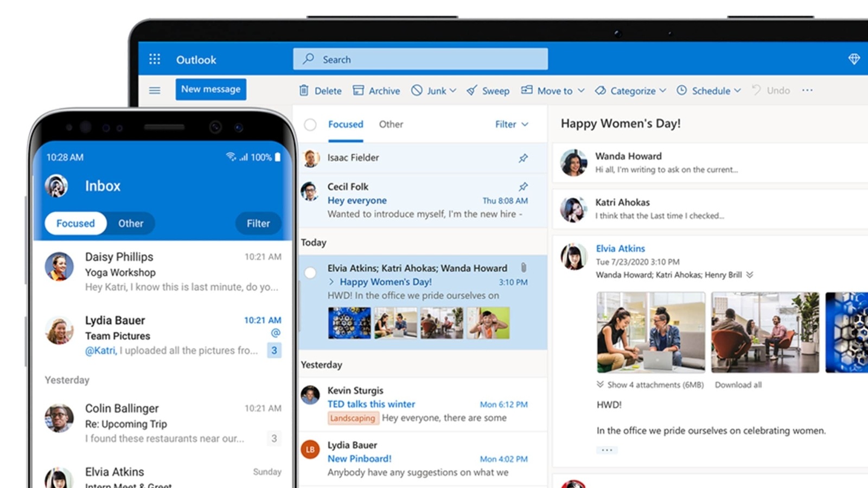Screen dimensions: 868x488
Task: Open the Hey everyone email from Cecil Folk
Action: pos(423,200)
